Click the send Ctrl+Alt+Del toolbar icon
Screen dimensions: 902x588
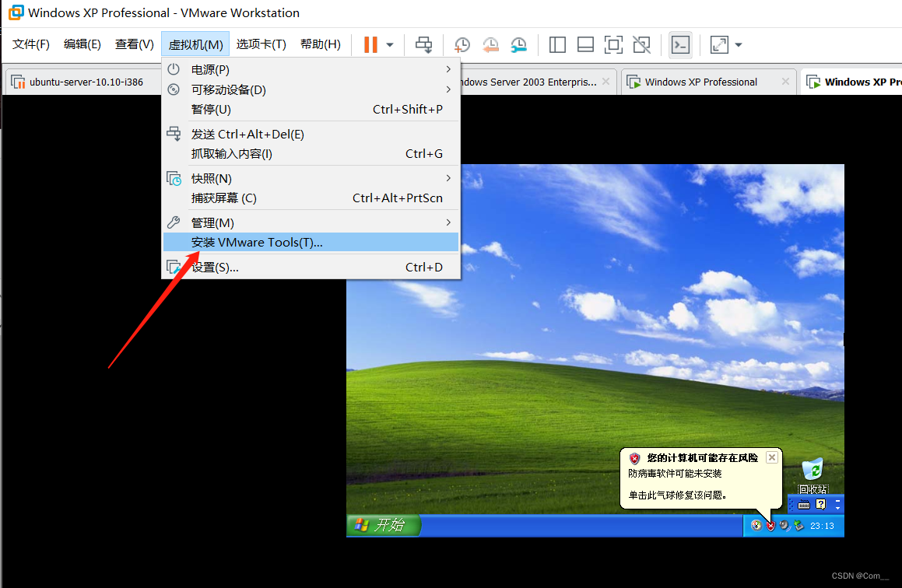424,45
